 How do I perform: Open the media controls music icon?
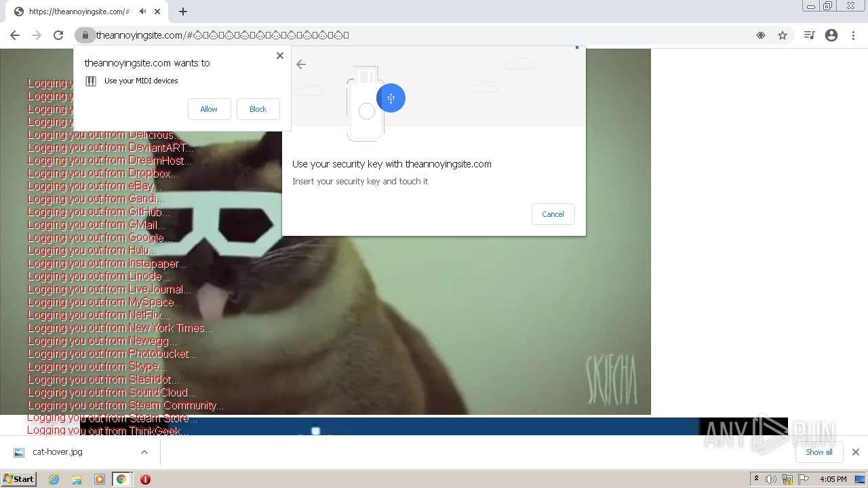[x=809, y=35]
